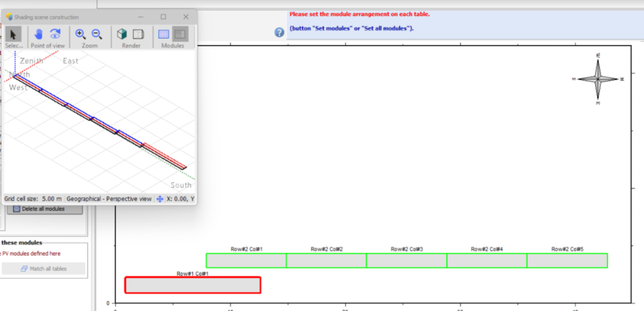Choose the hand pan tool
644x311 pixels.
[39, 34]
